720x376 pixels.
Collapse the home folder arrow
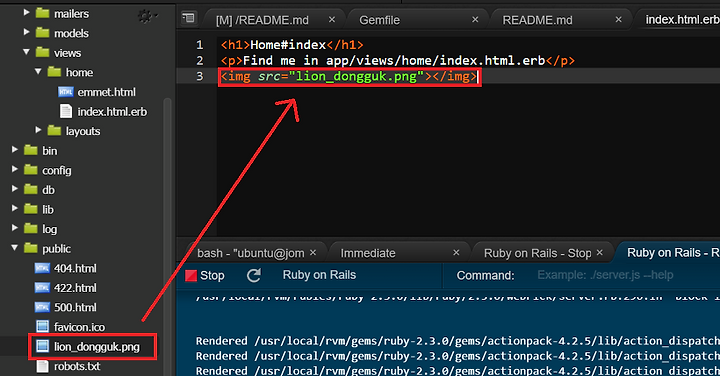[38, 72]
